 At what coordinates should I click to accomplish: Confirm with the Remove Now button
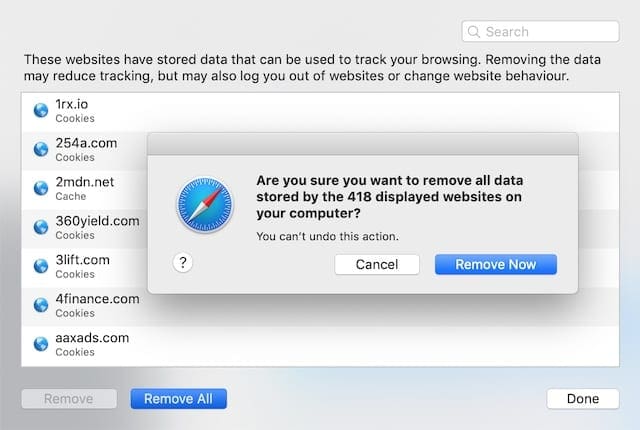[x=495, y=264]
